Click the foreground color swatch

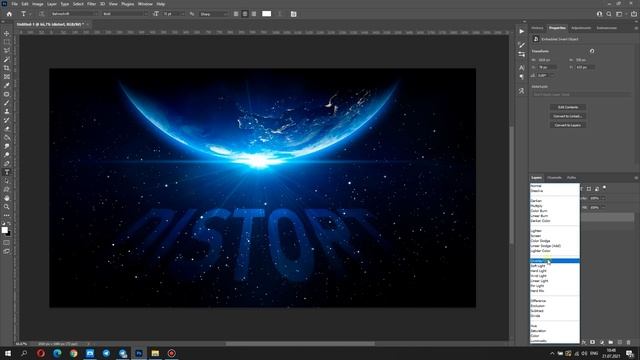(x=4, y=230)
